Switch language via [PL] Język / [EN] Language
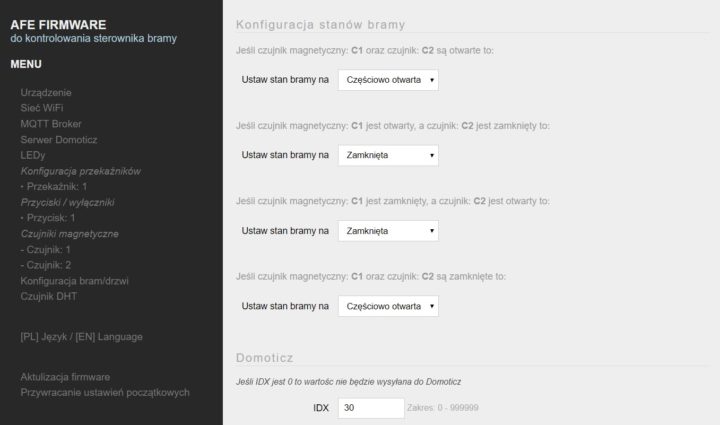This screenshot has width=720, height=425. click(81, 337)
